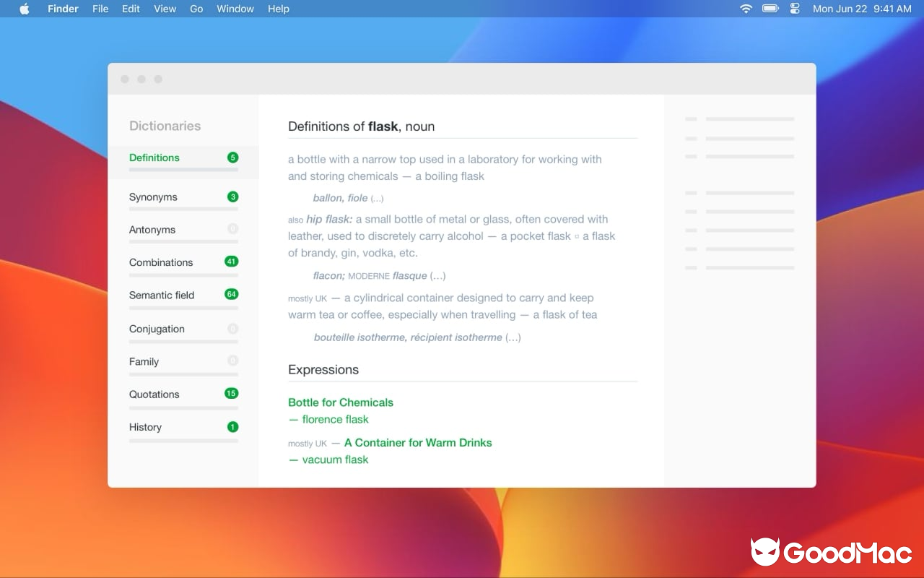Click the translation "ballon, fiole"

coord(340,198)
